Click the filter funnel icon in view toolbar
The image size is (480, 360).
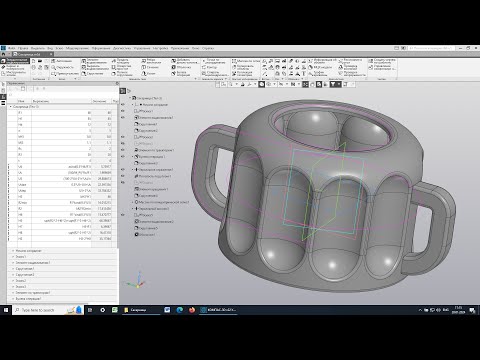click(x=333, y=85)
